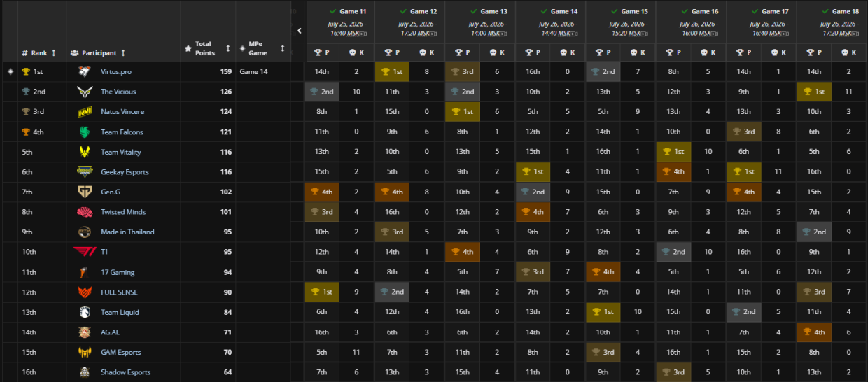This screenshot has width=868, height=382.
Task: Click AG.AL logo icon
Action: [84, 332]
